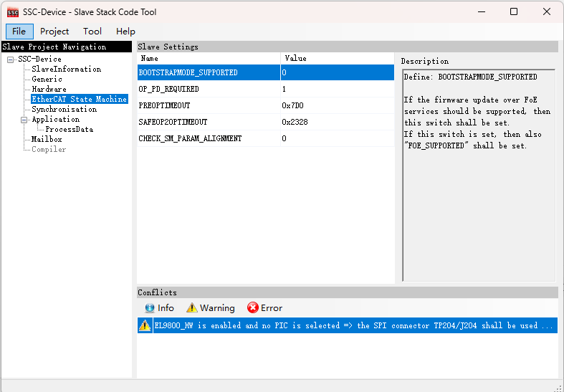564x392 pixels.
Task: Toggle the Error conflicts filter
Action: tap(264, 308)
